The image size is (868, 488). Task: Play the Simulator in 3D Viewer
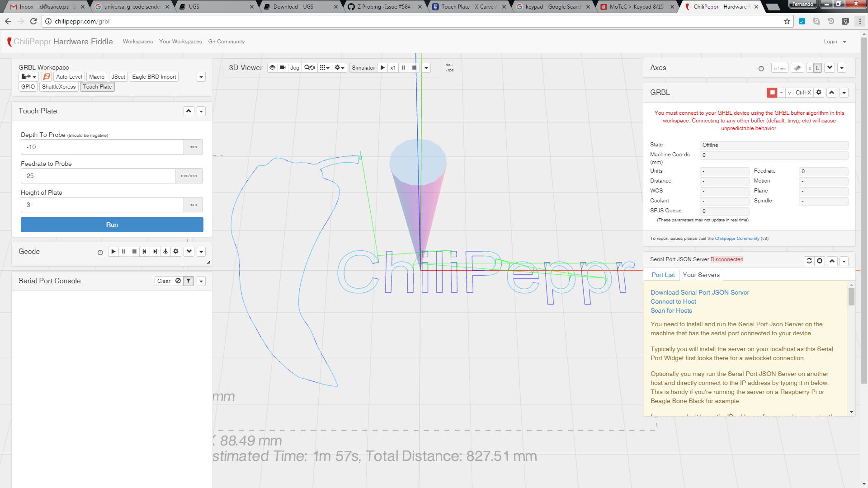(382, 68)
